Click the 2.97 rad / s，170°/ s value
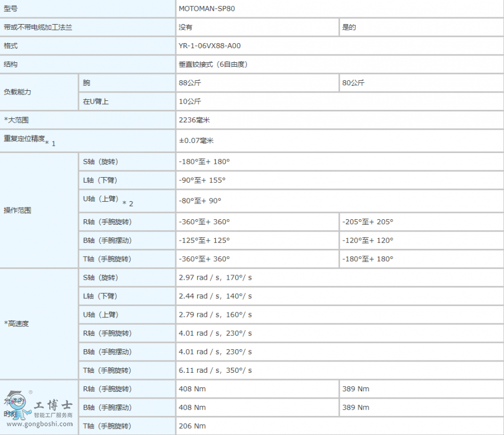 pos(215,277)
